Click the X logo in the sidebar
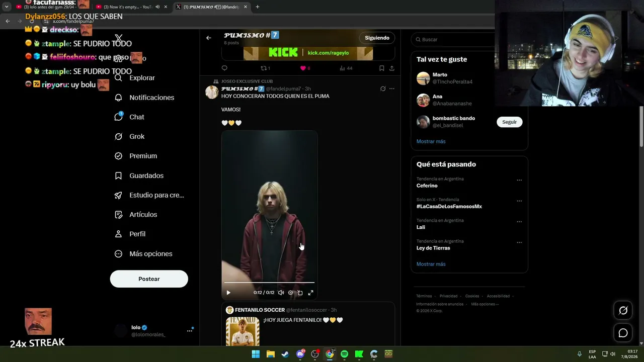 click(x=119, y=38)
